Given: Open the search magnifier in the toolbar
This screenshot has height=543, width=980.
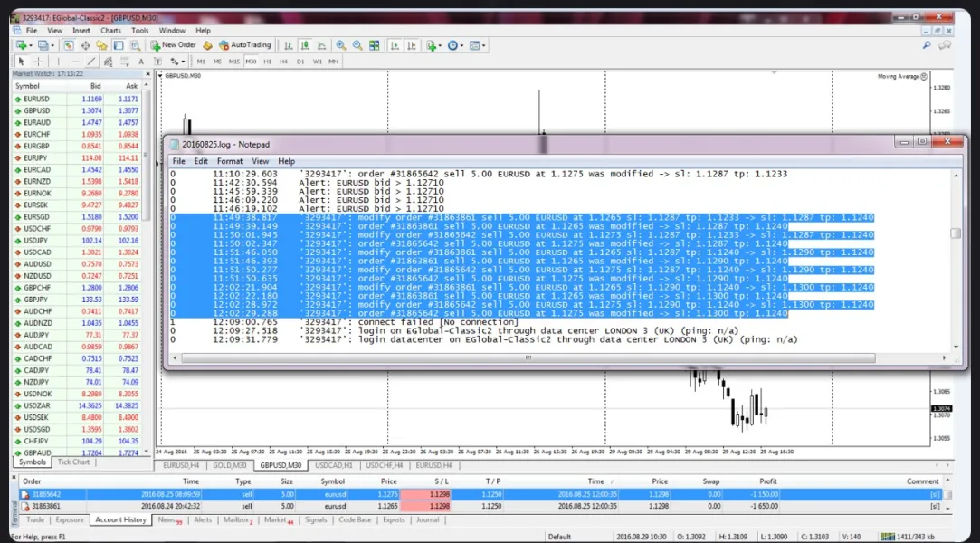Looking at the screenshot, I should click(x=927, y=45).
